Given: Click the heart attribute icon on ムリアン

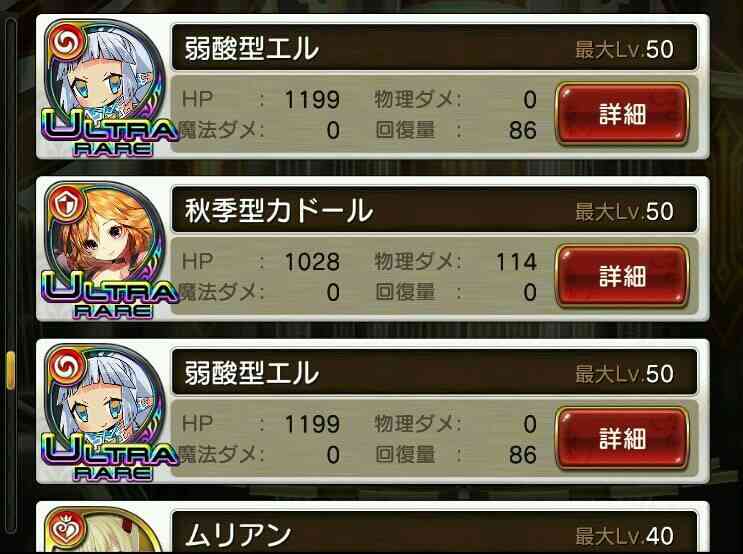Looking at the screenshot, I should 67,528.
